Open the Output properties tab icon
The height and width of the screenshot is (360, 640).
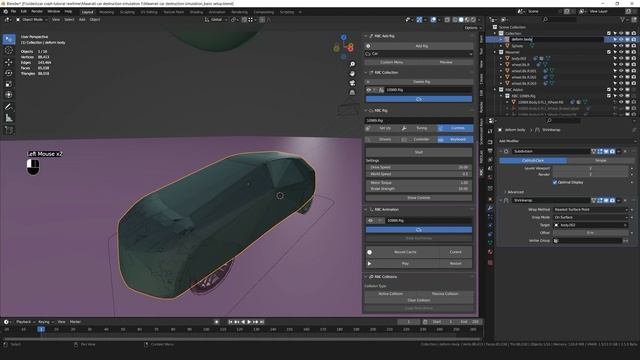(490, 151)
